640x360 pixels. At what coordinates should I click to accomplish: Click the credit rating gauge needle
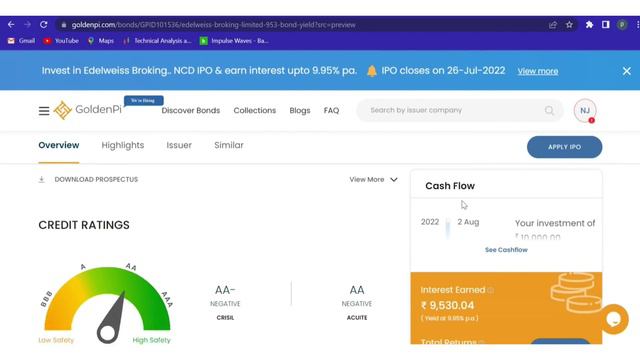pos(111,318)
